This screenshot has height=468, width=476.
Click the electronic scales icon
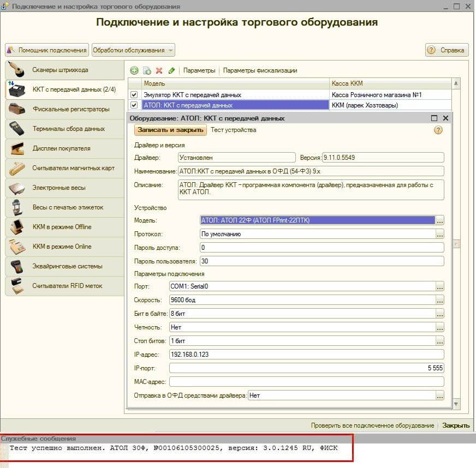tap(17, 188)
